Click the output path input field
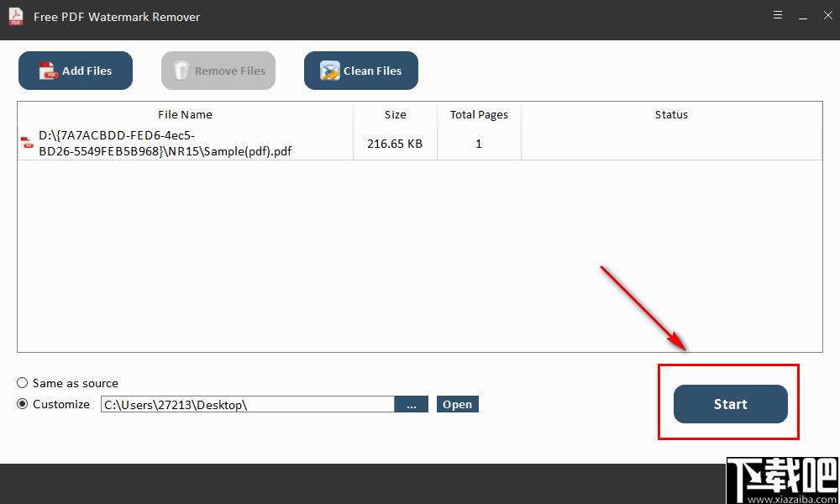Image resolution: width=840 pixels, height=504 pixels. (x=248, y=404)
